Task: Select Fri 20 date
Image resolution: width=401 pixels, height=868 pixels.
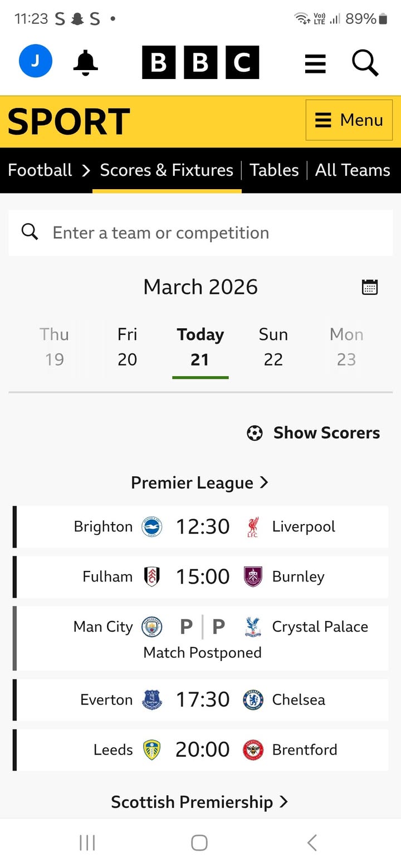Action: [x=127, y=346]
